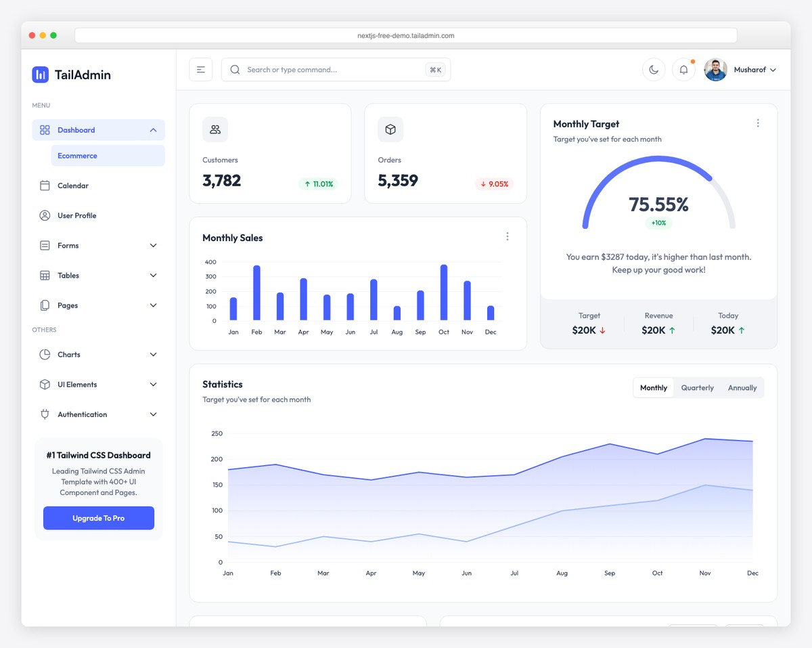Select Calendar in the sidebar icon
This screenshot has width=812, height=648.
click(x=44, y=186)
